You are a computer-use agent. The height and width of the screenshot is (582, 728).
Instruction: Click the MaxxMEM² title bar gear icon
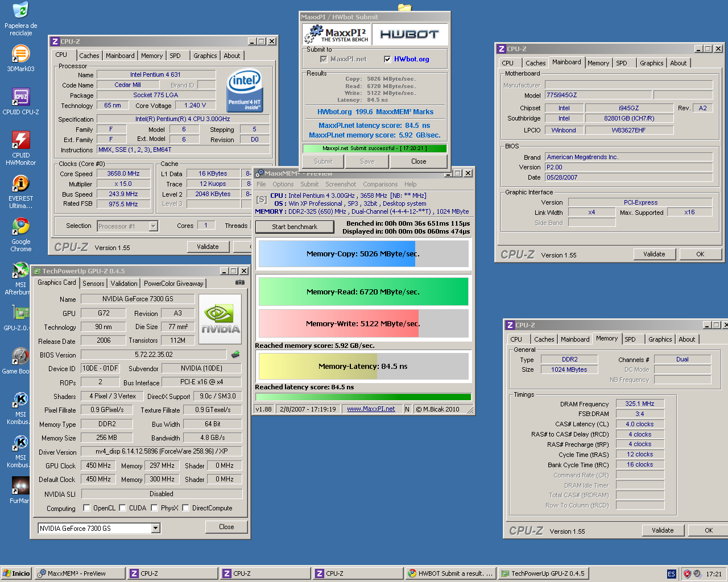(259, 173)
